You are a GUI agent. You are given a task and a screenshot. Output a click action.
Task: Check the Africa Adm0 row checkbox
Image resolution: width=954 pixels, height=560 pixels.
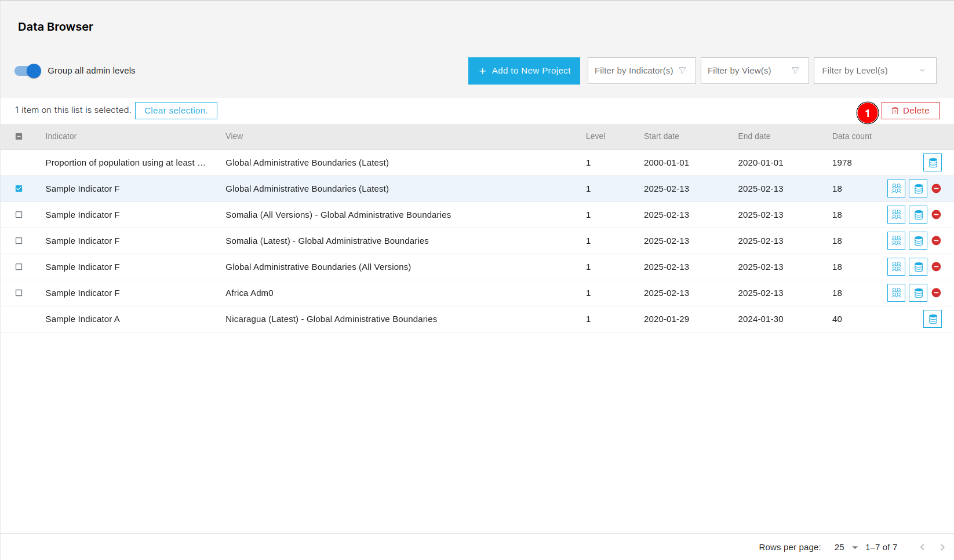19,293
